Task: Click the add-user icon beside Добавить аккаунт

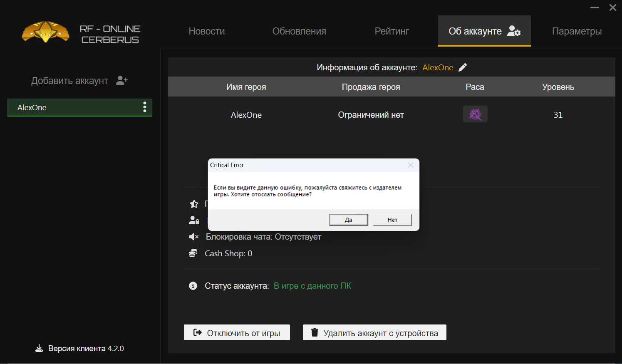Action: coord(122,80)
